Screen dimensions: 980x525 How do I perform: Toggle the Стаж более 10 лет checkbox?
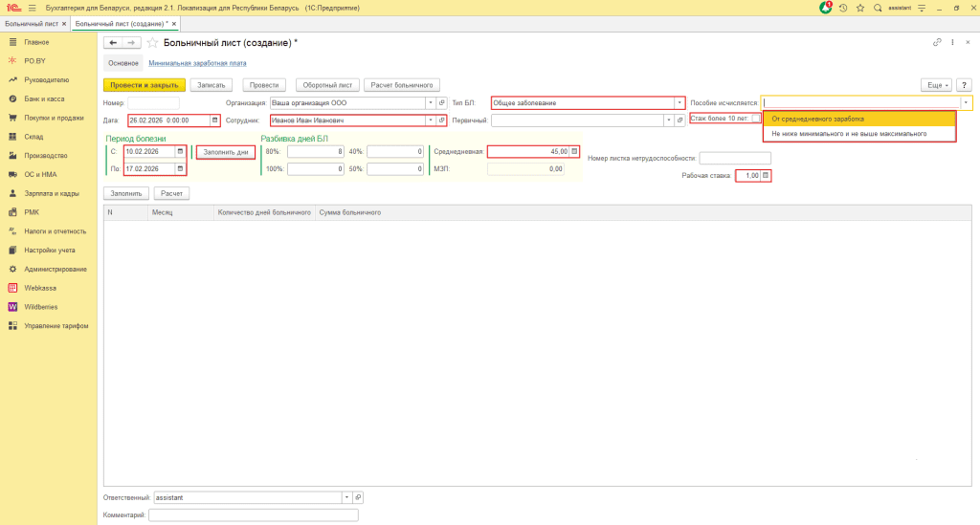click(755, 119)
